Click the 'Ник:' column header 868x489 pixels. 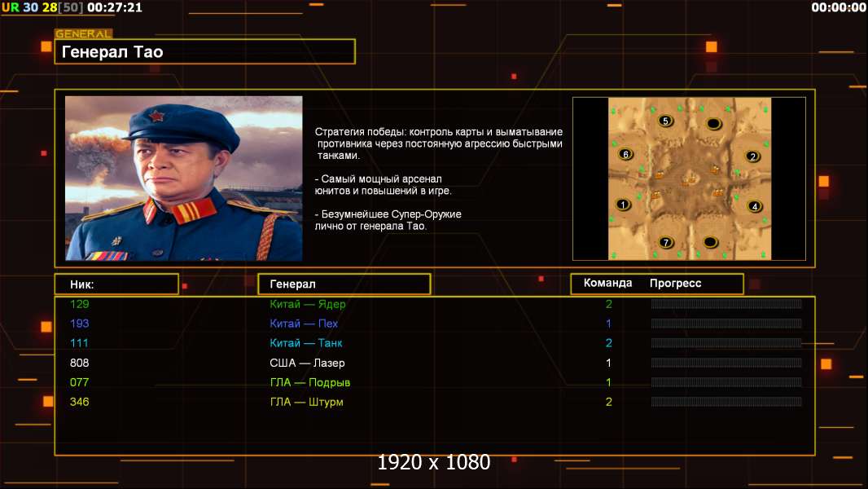coord(116,284)
